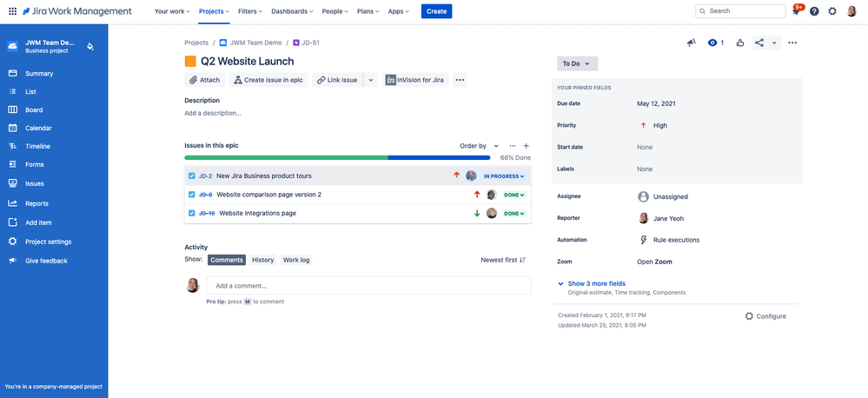Click the Rule executions lightning icon
This screenshot has height=398, width=868.
coord(643,240)
